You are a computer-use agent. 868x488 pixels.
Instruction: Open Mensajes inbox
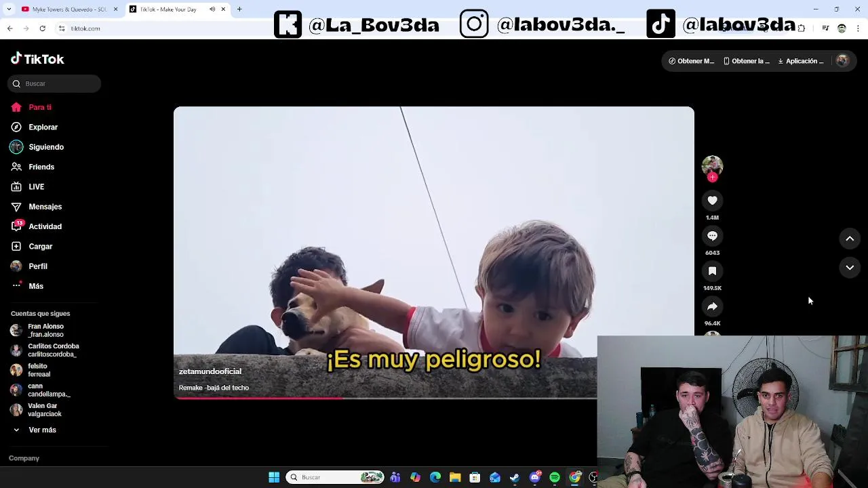tap(37, 207)
